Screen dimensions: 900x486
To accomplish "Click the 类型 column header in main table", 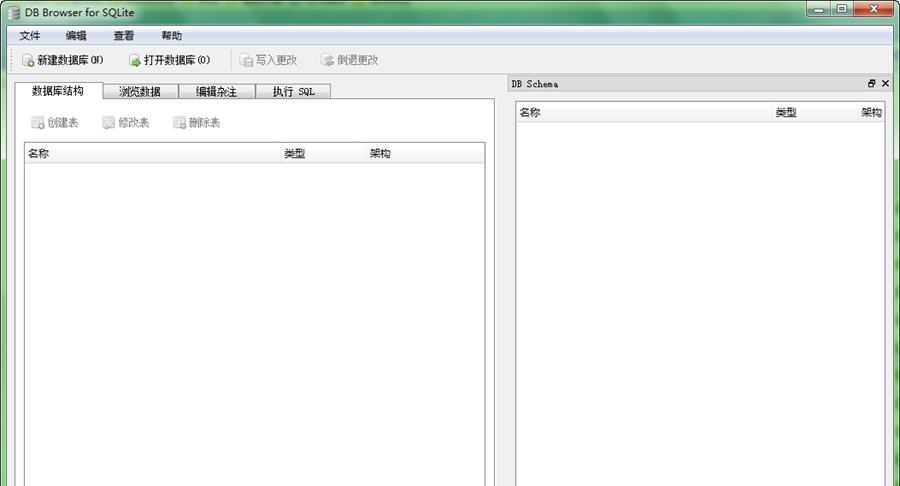I will coord(323,153).
